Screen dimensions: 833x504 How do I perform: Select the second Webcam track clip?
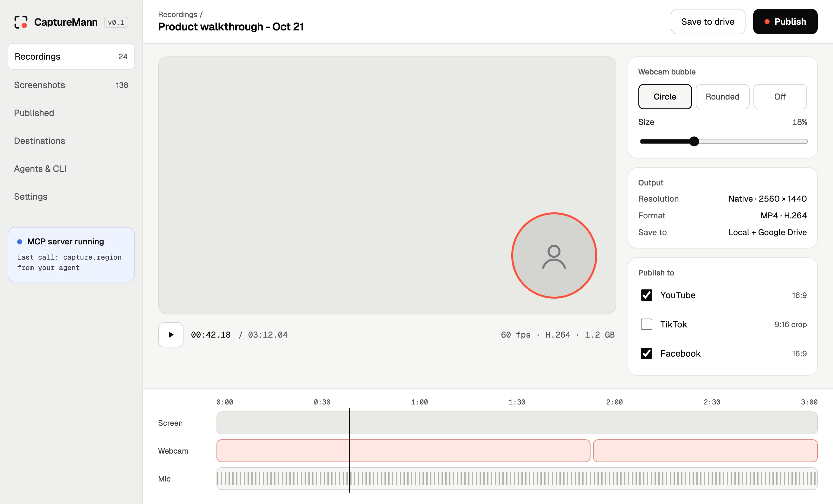(x=705, y=451)
